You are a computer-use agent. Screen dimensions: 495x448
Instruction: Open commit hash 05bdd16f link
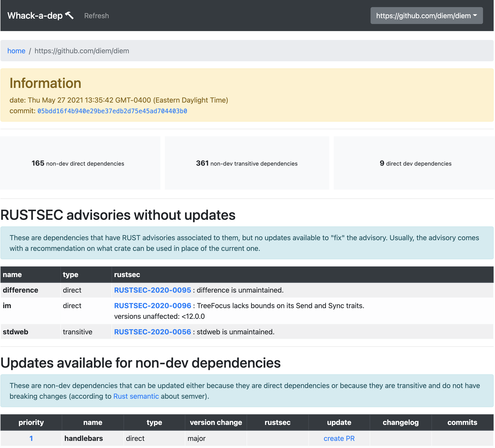112,111
